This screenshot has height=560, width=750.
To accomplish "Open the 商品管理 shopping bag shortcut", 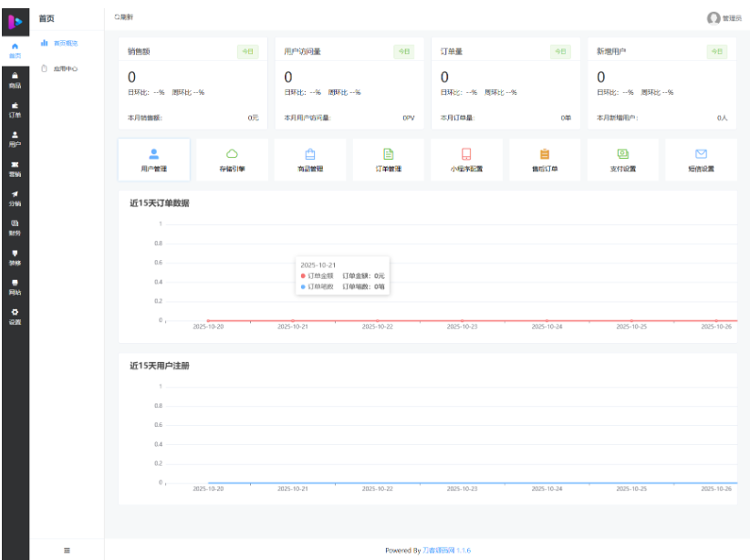I will point(310,160).
